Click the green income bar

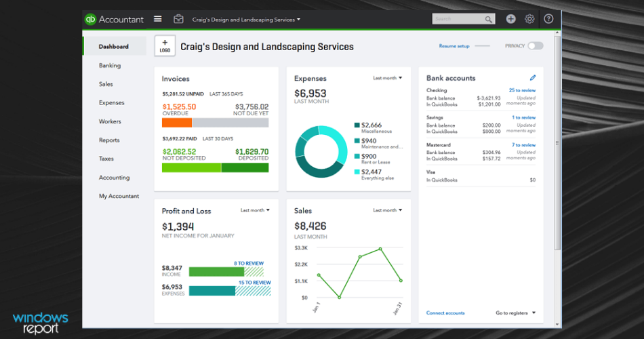tap(216, 272)
